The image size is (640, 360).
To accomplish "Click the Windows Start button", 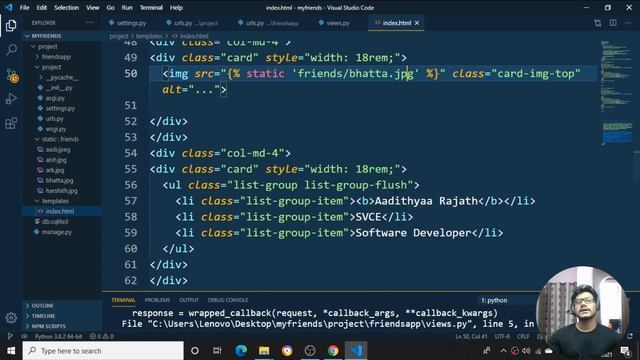I will 11,351.
